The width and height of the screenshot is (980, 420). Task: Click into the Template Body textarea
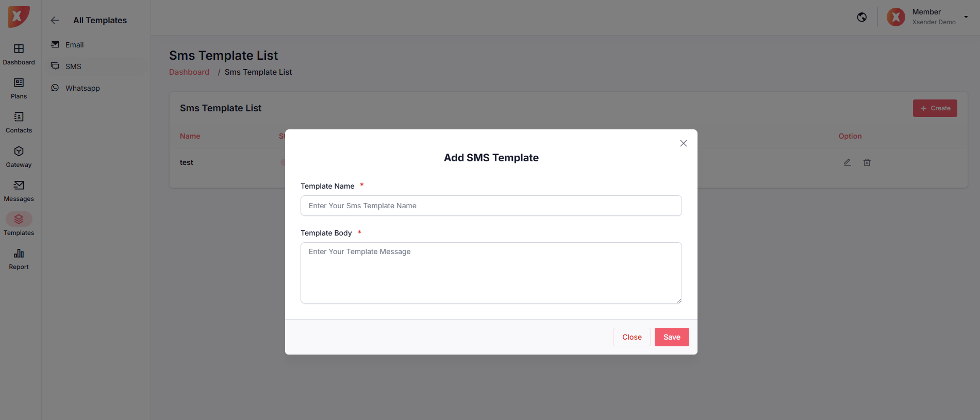[x=491, y=273]
